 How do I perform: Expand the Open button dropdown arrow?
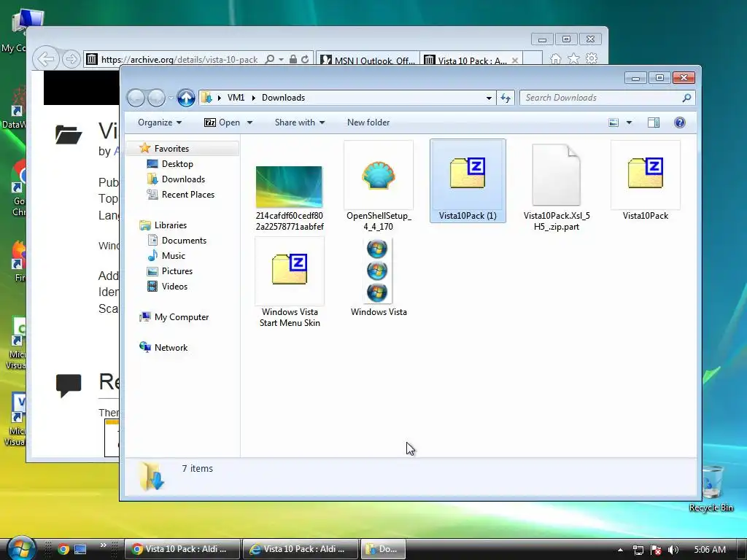pyautogui.click(x=249, y=122)
